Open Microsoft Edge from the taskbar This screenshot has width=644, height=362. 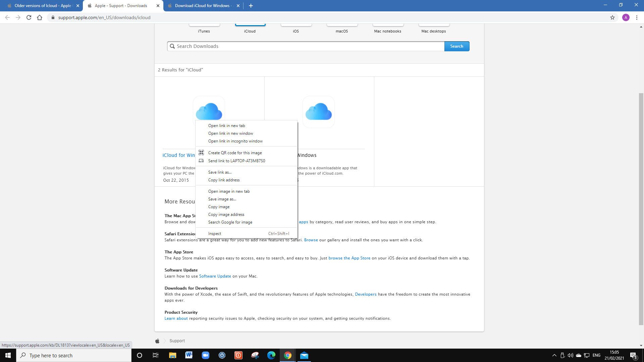pos(271,355)
